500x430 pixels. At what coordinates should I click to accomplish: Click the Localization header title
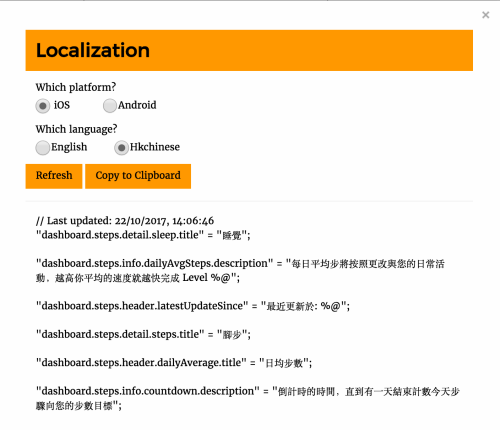(93, 50)
